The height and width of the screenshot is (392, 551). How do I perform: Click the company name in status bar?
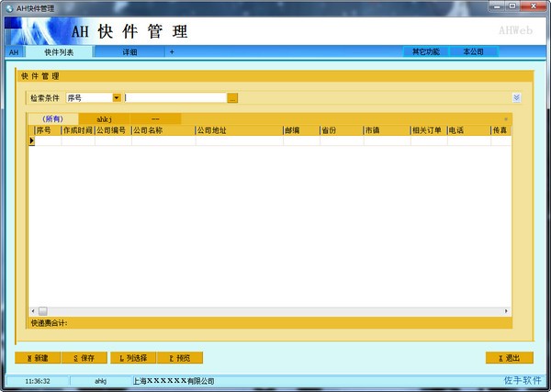coord(174,381)
